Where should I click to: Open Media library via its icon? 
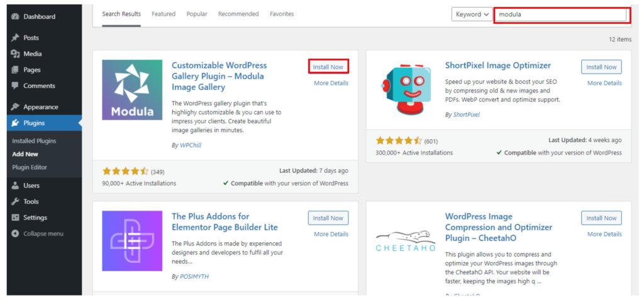tap(15, 54)
